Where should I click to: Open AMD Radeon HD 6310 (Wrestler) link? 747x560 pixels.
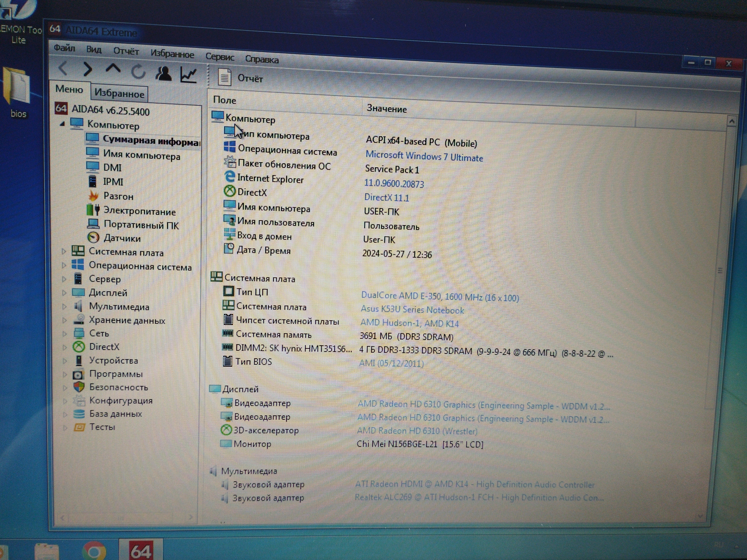tap(417, 431)
